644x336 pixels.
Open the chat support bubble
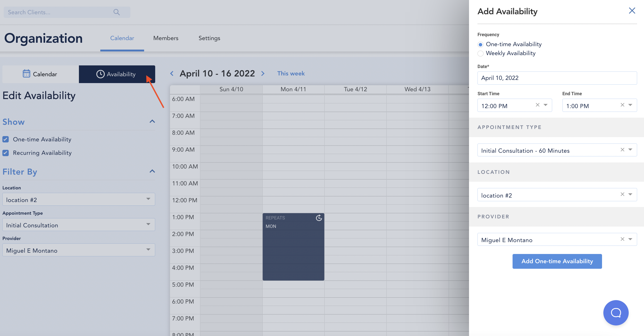coord(616,313)
